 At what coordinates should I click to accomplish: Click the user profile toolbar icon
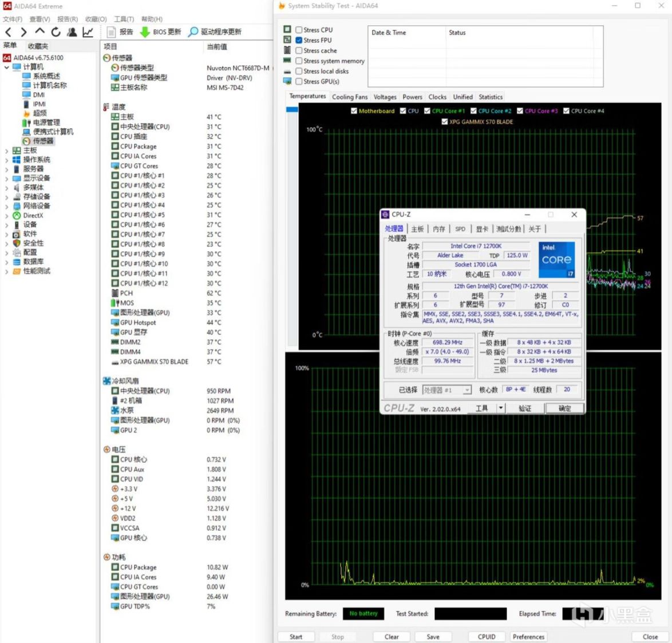coord(72,32)
